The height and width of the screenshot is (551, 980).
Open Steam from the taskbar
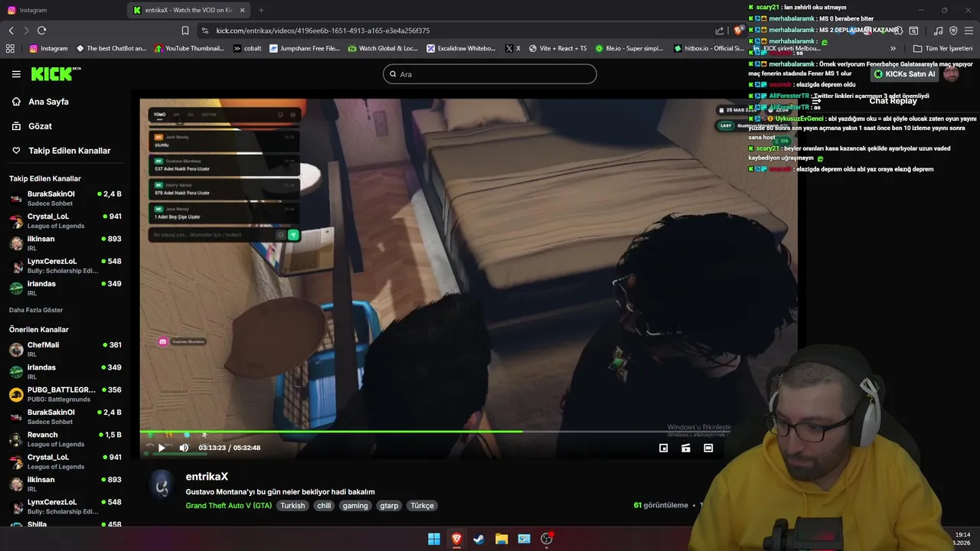[x=479, y=539]
